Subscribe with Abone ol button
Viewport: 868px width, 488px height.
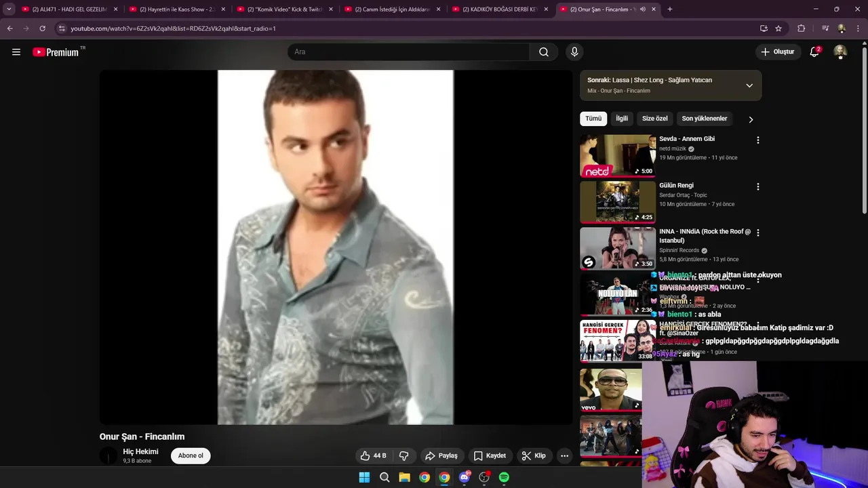191,455
